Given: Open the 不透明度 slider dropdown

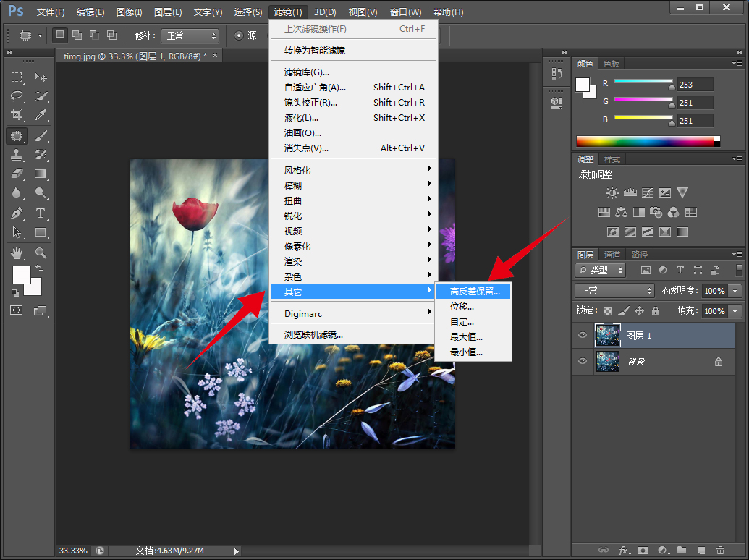Looking at the screenshot, I should 735,291.
